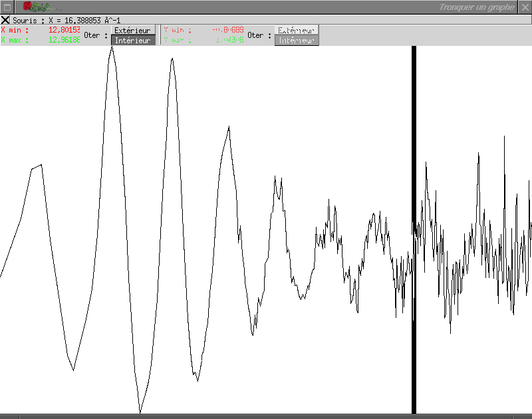Click the Tronquer un graphe title text

pyautogui.click(x=477, y=7)
